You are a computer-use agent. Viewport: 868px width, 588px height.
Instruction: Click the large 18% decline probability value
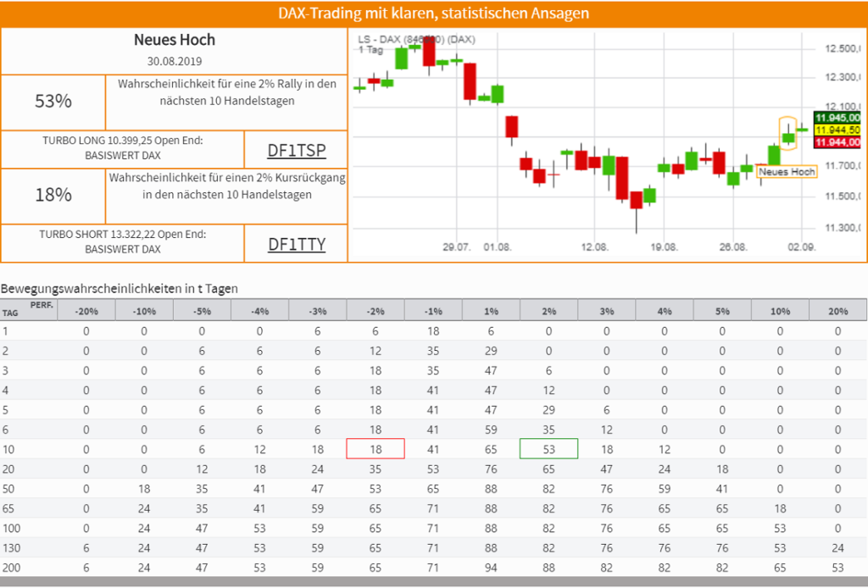(x=53, y=195)
